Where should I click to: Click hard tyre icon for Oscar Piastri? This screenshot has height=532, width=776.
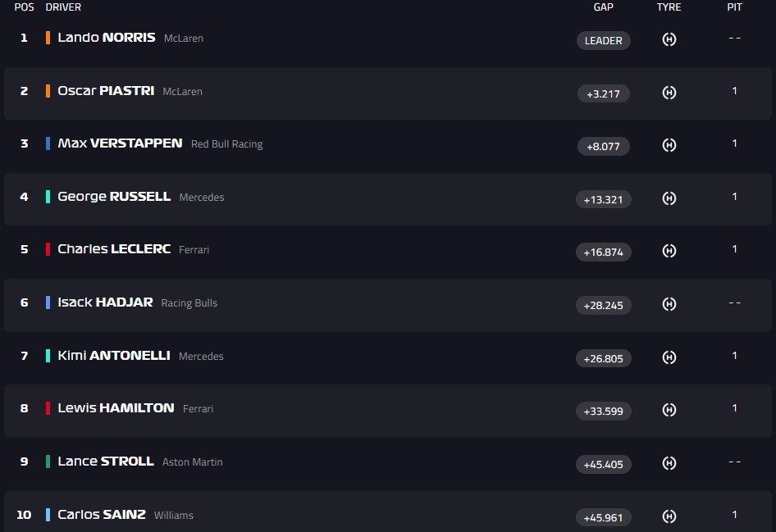coord(669,93)
